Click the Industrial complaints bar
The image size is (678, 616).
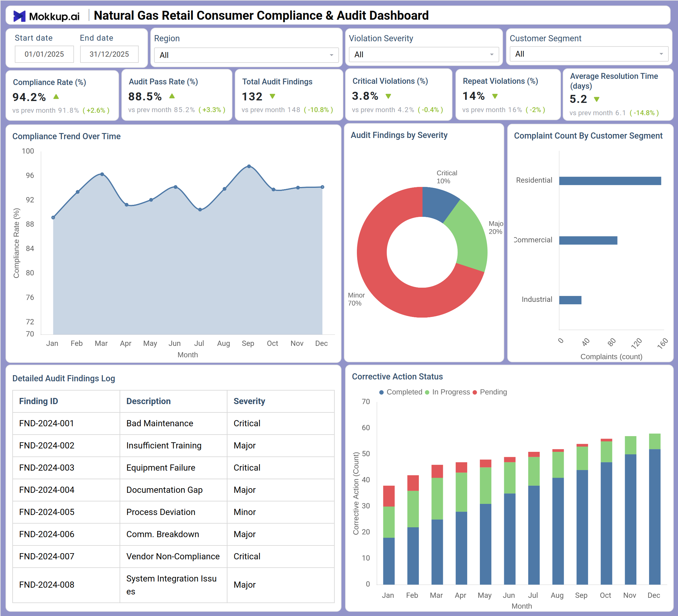tap(570, 300)
